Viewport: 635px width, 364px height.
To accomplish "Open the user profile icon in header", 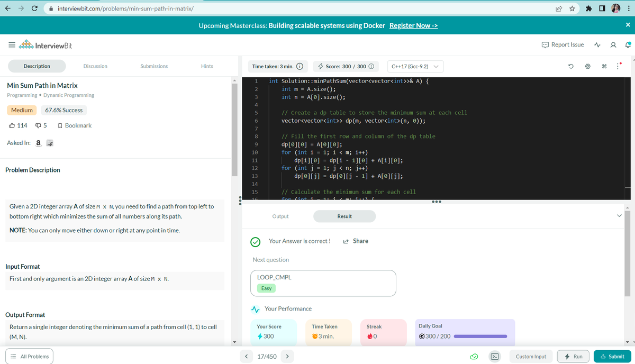I will [x=613, y=45].
